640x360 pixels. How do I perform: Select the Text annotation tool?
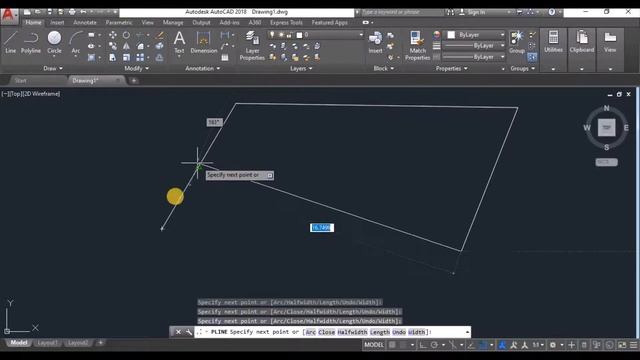point(179,42)
